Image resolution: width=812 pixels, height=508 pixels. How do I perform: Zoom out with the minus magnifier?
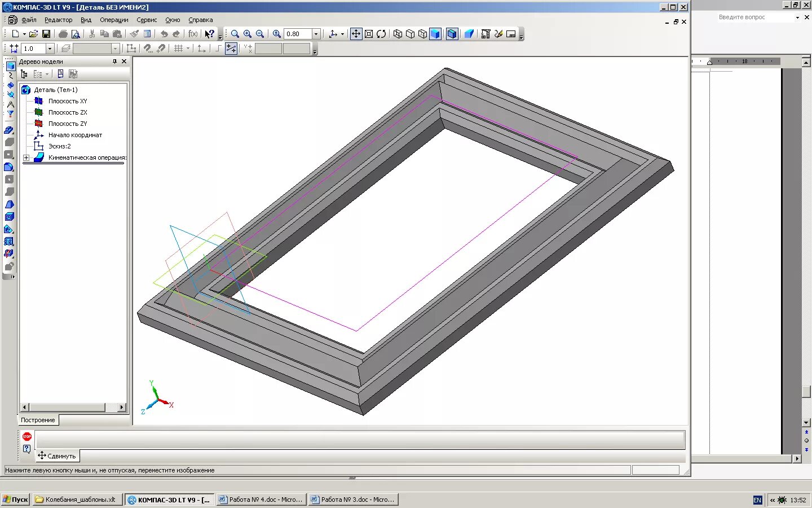[260, 34]
